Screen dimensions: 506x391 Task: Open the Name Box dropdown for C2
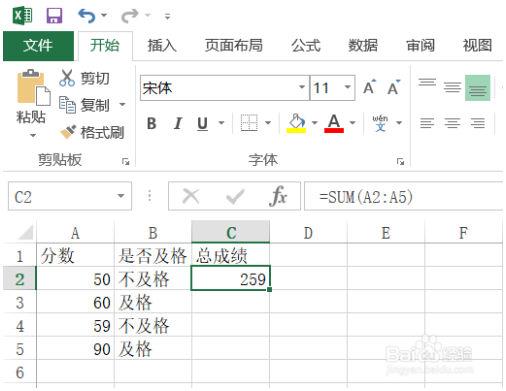pos(121,196)
